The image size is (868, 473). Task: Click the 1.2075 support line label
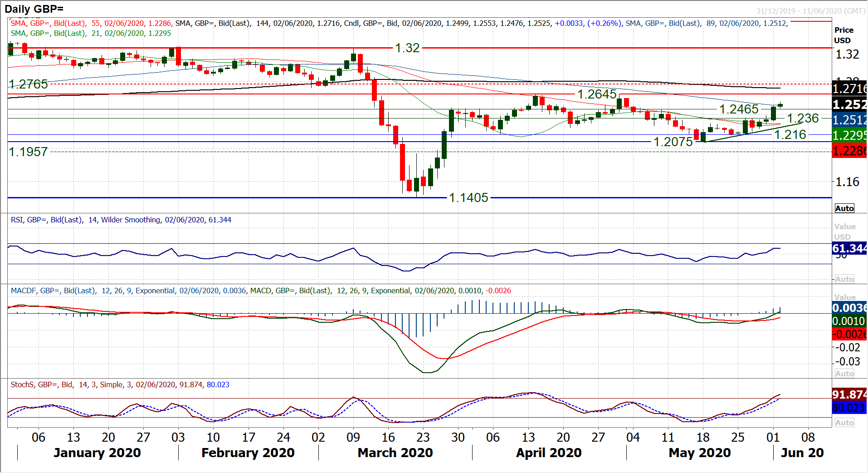(673, 142)
